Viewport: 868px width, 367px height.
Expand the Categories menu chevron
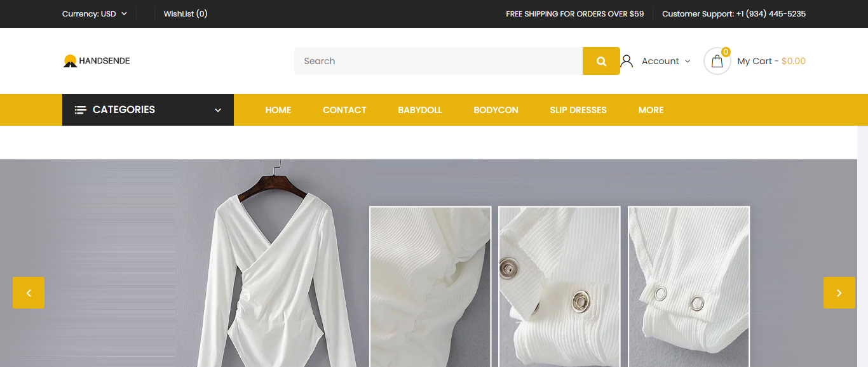tap(218, 110)
